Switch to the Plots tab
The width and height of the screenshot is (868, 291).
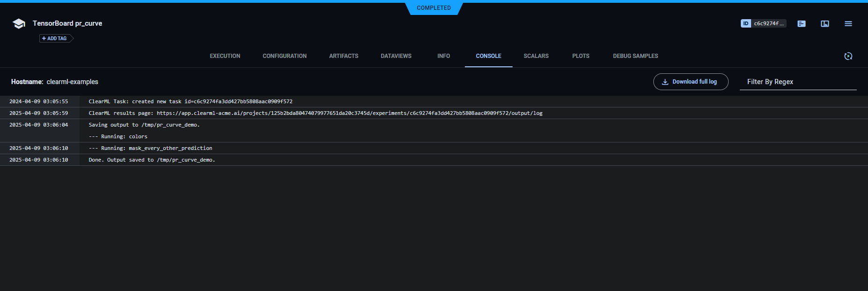(x=580, y=56)
